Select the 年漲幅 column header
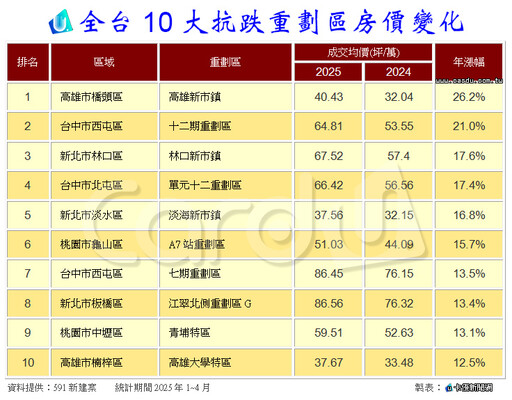Image resolution: width=512 pixels, height=400 pixels. (469, 62)
